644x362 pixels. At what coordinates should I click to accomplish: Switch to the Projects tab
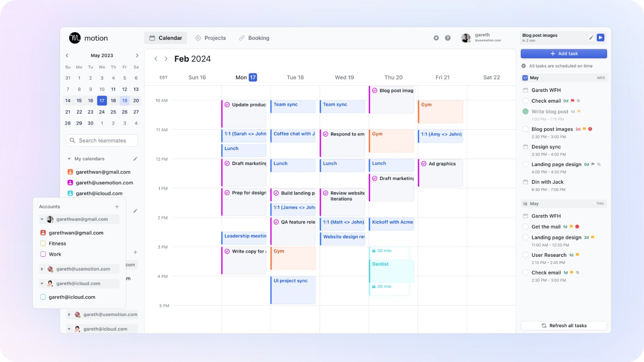point(210,38)
